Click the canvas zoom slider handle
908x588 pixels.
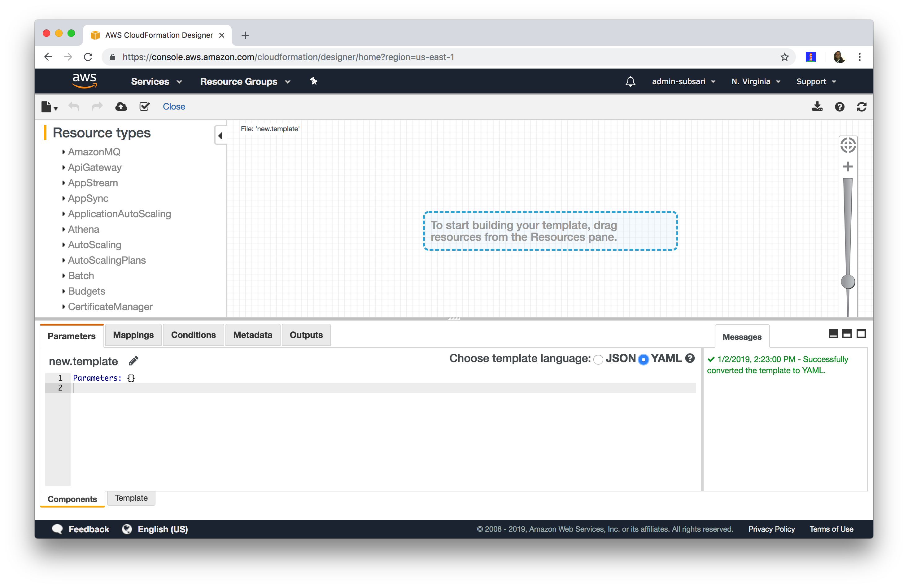click(x=848, y=282)
